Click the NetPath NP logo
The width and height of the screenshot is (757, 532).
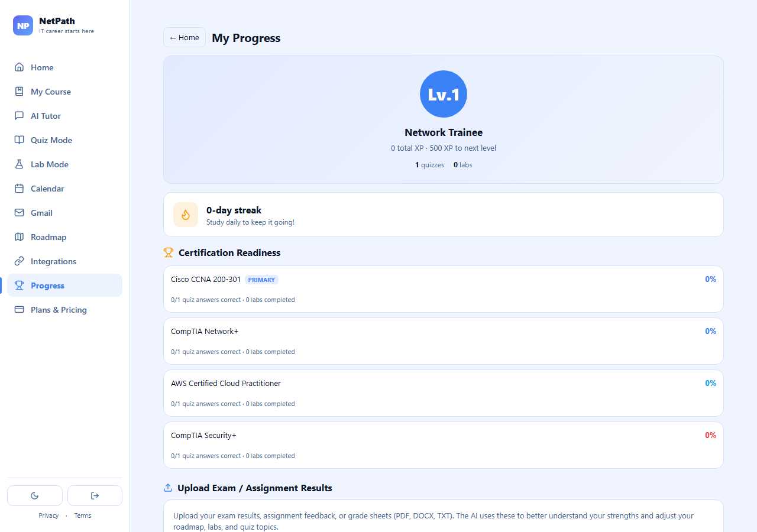pos(23,25)
